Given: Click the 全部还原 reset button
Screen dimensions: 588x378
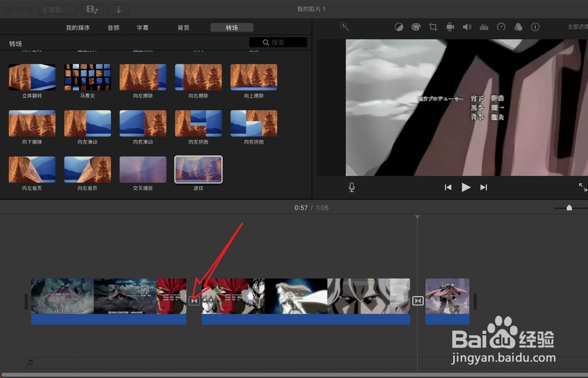Looking at the screenshot, I should (x=577, y=27).
